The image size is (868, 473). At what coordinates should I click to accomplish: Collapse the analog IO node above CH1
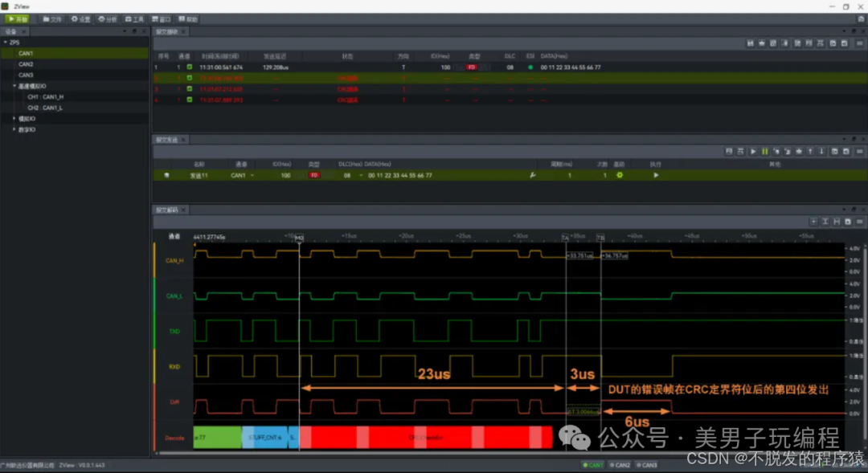(x=14, y=86)
